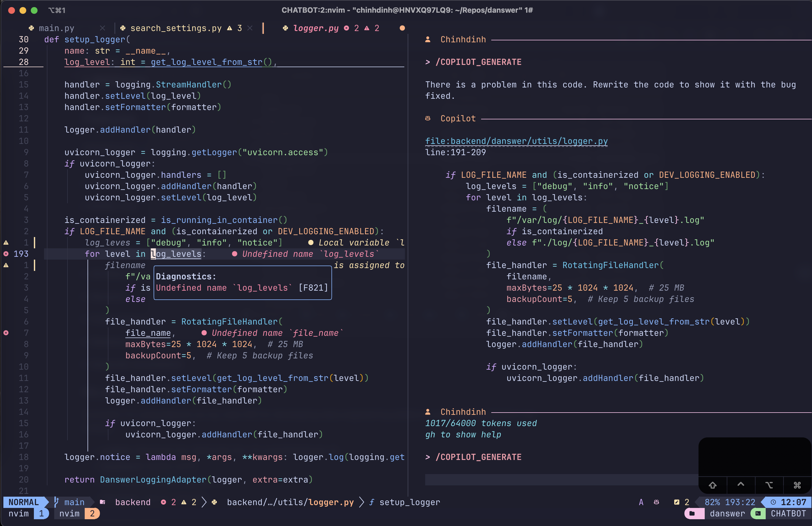
Task: Click the chat prompt input field
Action: click(560, 479)
